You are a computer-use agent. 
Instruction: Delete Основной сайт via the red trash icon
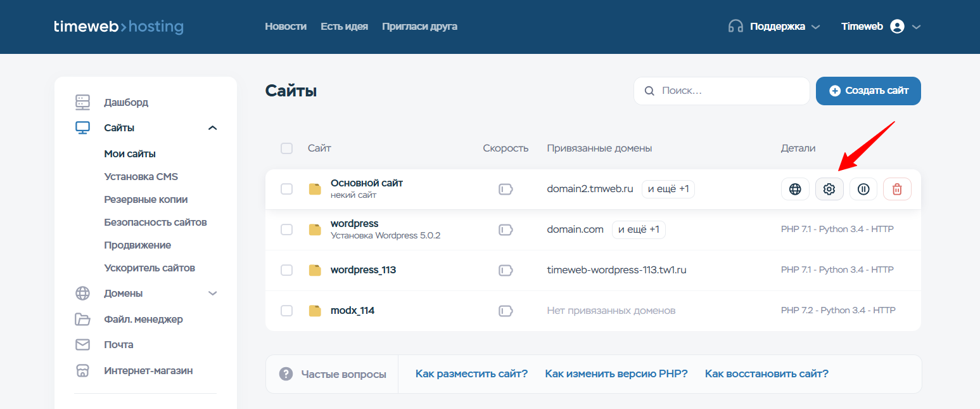[x=897, y=188]
